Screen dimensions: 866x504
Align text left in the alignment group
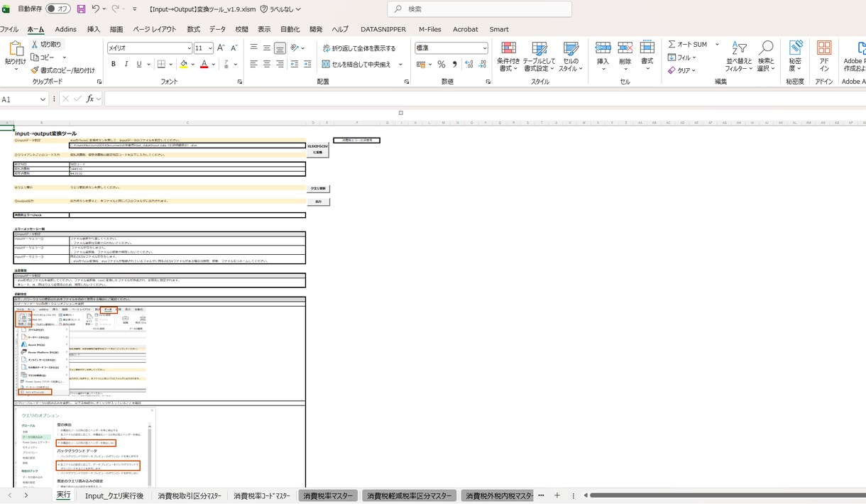point(253,64)
